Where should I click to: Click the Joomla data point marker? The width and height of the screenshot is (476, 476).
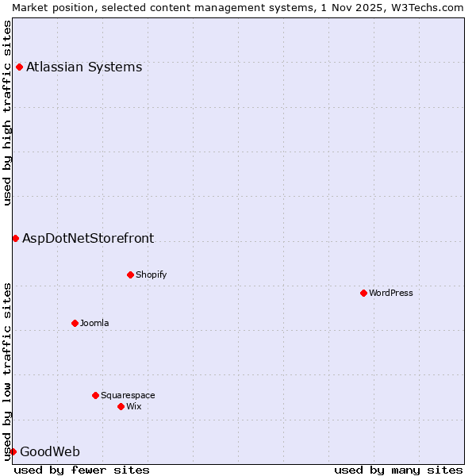75,323
